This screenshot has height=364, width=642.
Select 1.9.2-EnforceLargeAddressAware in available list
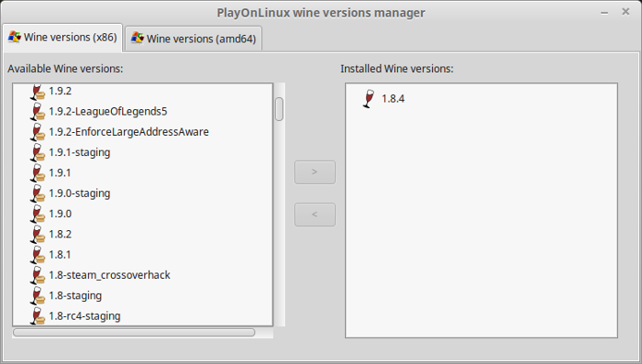128,132
